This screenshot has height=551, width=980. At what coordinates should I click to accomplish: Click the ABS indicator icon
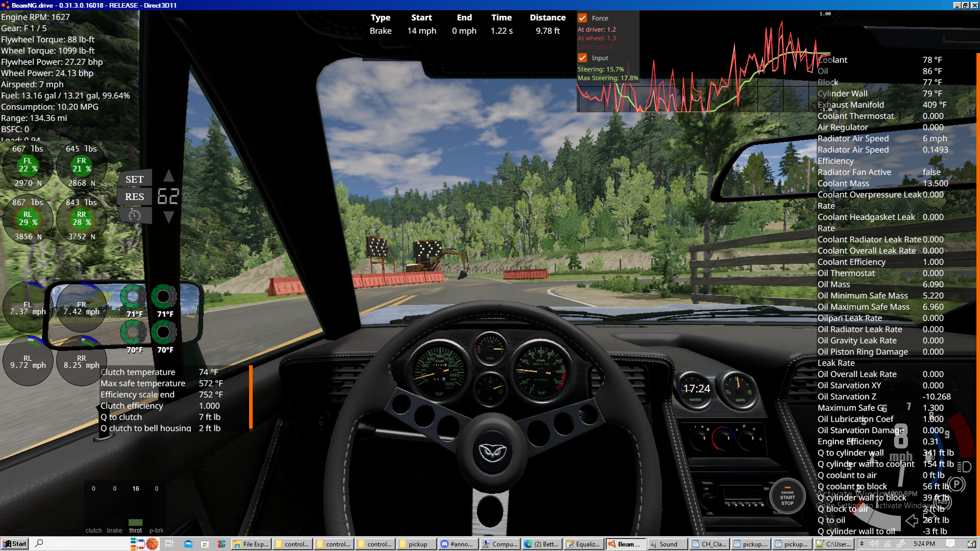(942, 502)
